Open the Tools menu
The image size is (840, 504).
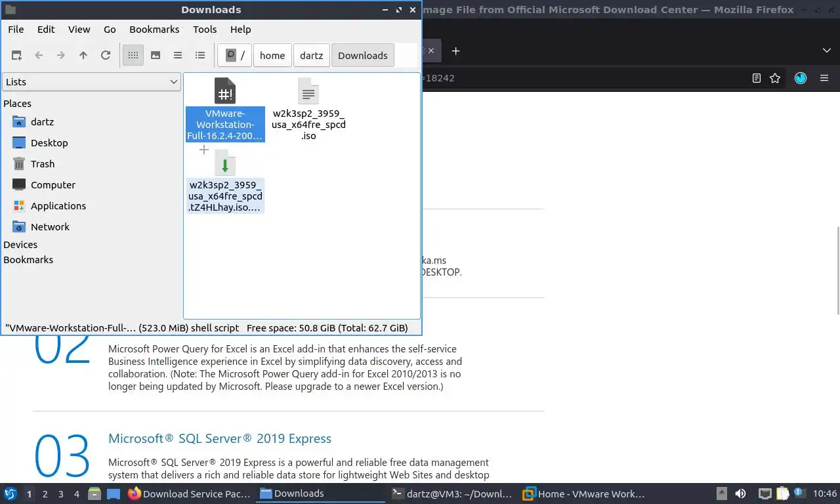point(205,30)
